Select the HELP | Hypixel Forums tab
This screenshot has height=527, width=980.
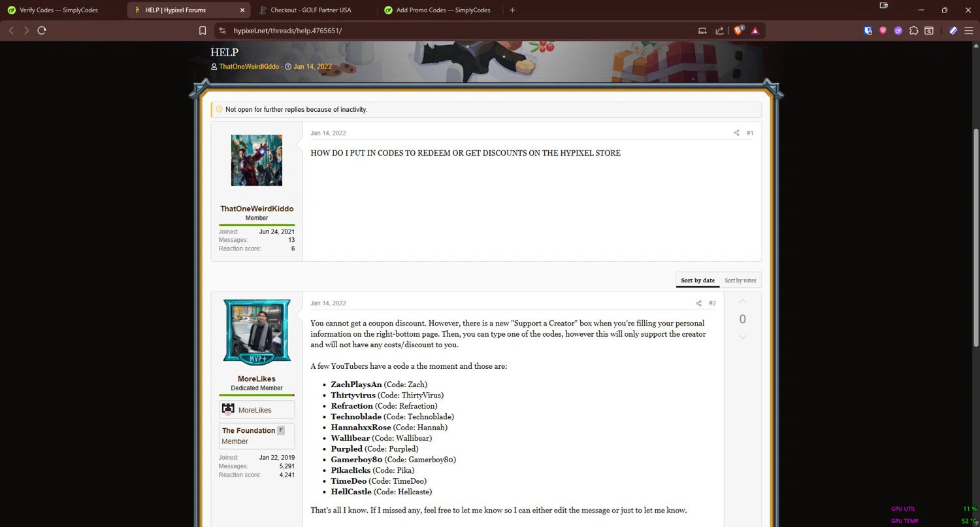pos(188,10)
